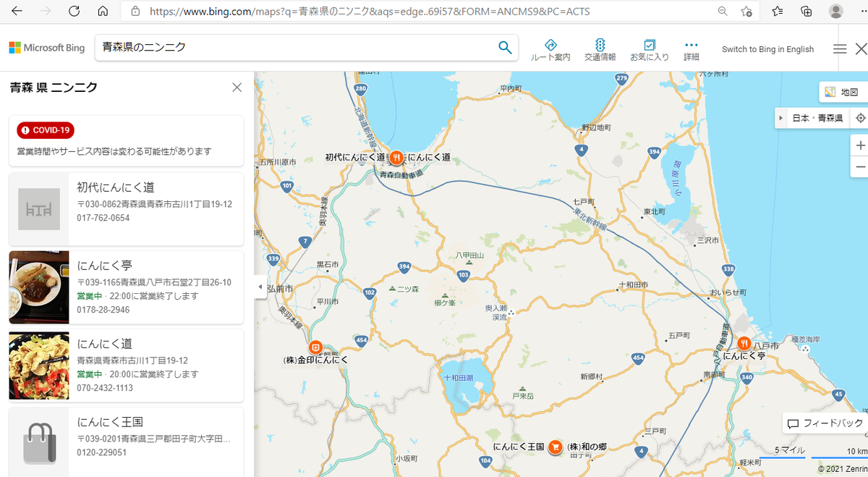Click the browser forward arrow

point(45,12)
